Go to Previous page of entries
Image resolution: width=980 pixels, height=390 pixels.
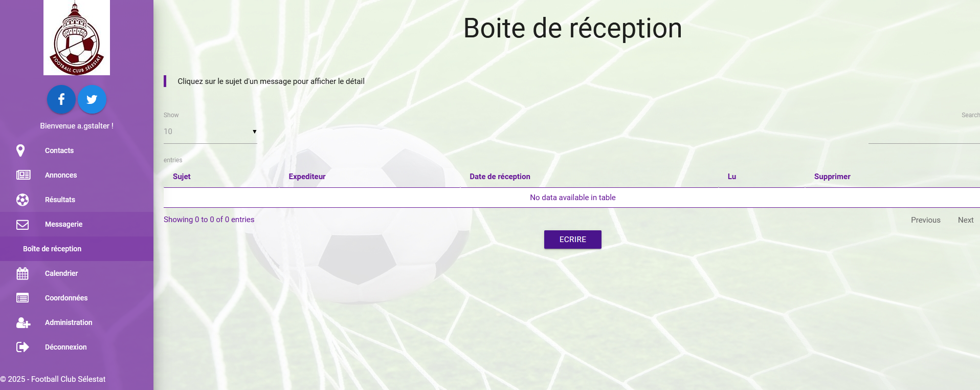[925, 220]
